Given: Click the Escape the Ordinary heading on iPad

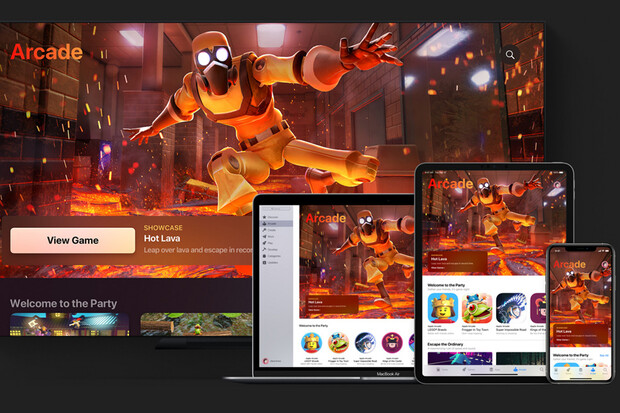Looking at the screenshot, I should pos(445,344).
